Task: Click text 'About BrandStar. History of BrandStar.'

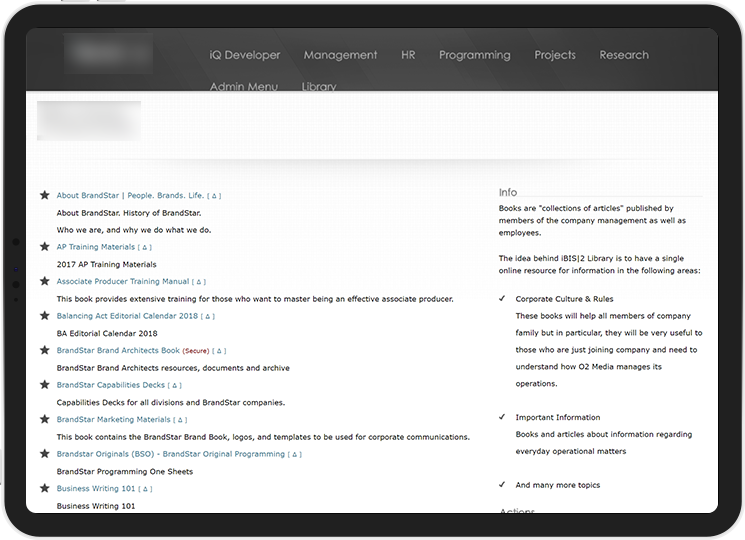Action: 129,213
